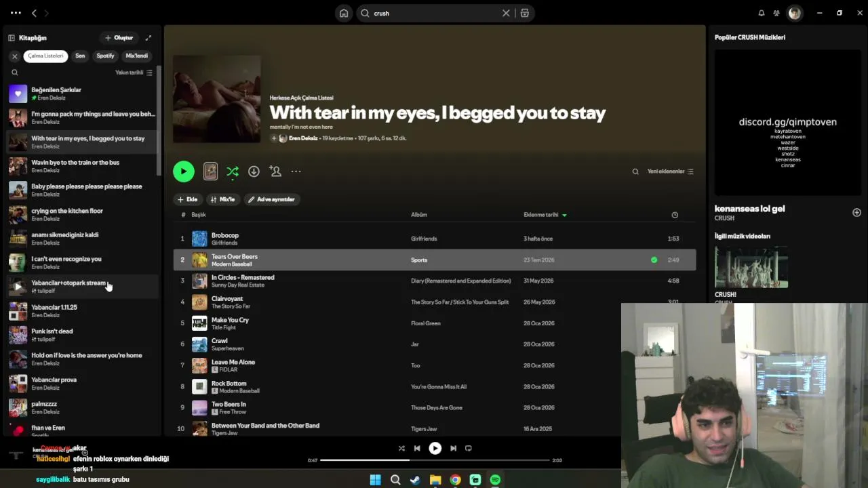Toggle shuffle in the playlist header
The width and height of the screenshot is (868, 488).
coord(233,171)
